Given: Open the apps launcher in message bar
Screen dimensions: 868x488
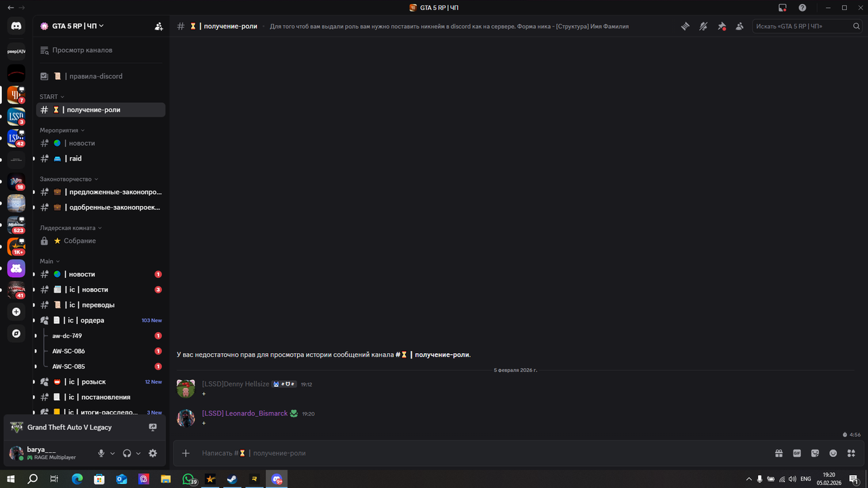Looking at the screenshot, I should [x=852, y=453].
